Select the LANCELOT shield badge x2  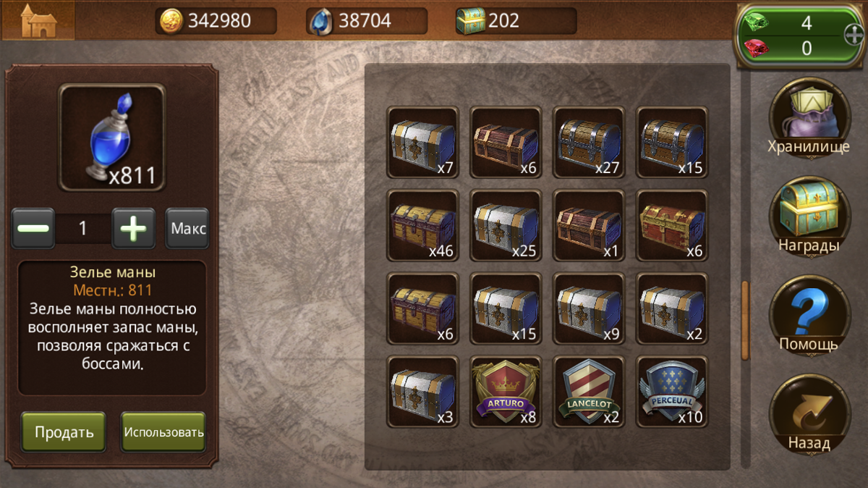(589, 392)
